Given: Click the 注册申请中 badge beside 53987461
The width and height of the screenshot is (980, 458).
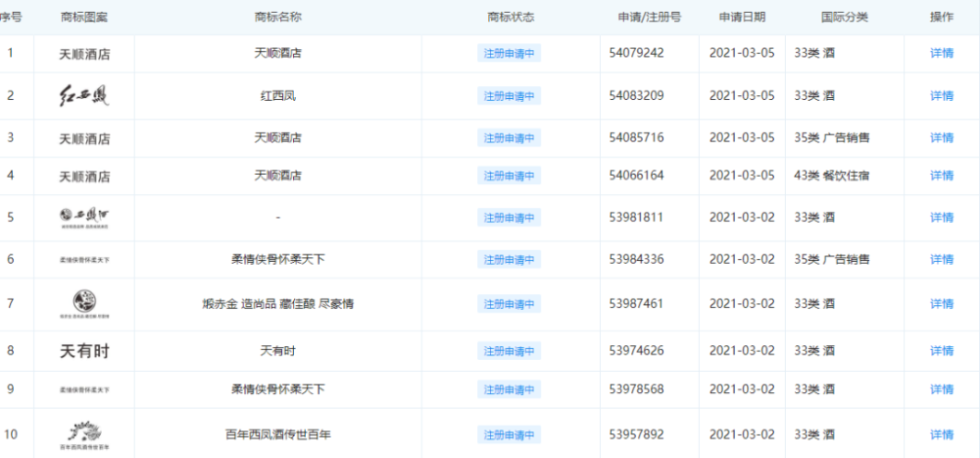Looking at the screenshot, I should point(509,304).
